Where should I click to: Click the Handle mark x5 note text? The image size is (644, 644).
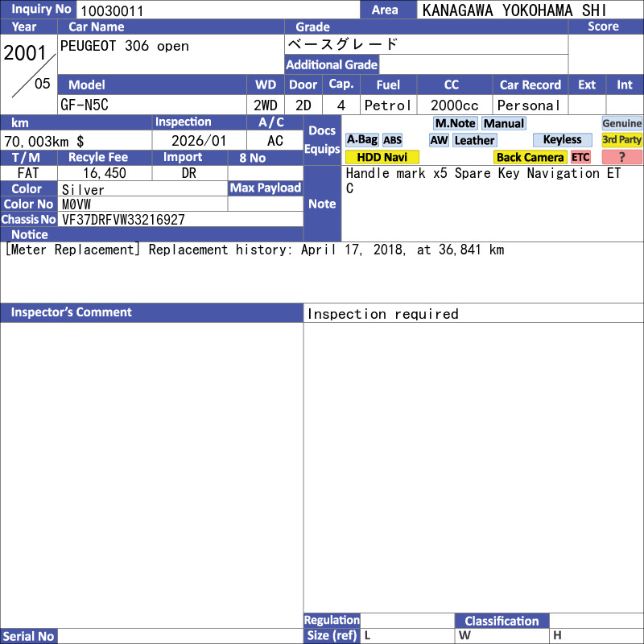484,180
